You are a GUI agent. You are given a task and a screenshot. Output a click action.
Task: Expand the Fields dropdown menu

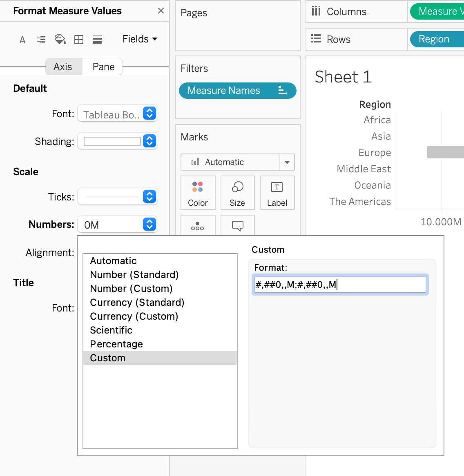point(140,39)
